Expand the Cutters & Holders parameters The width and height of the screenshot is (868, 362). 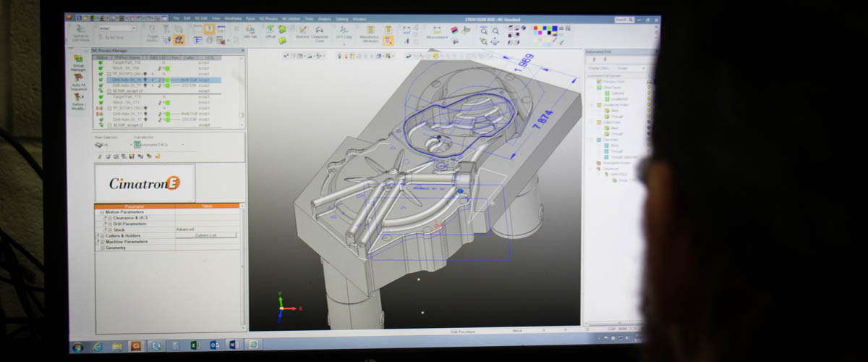98,235
